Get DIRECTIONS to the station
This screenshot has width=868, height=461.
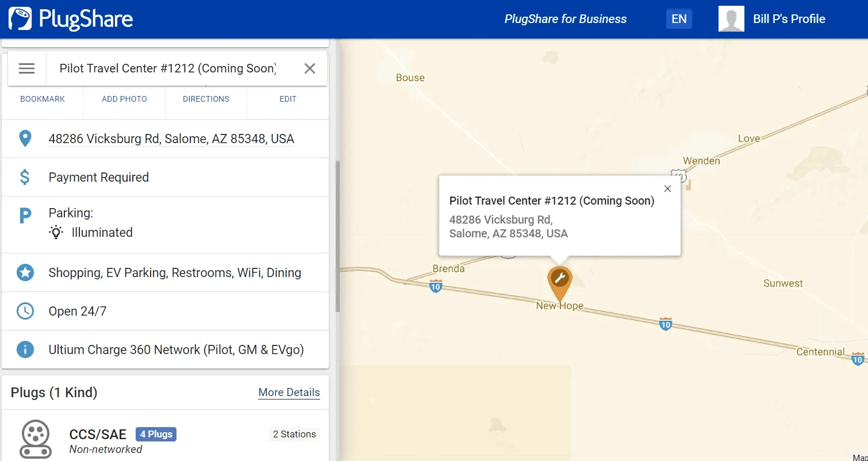[x=206, y=99]
